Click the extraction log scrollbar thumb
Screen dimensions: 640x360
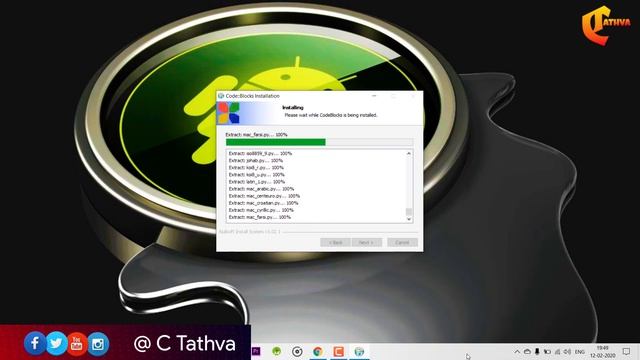[409, 211]
